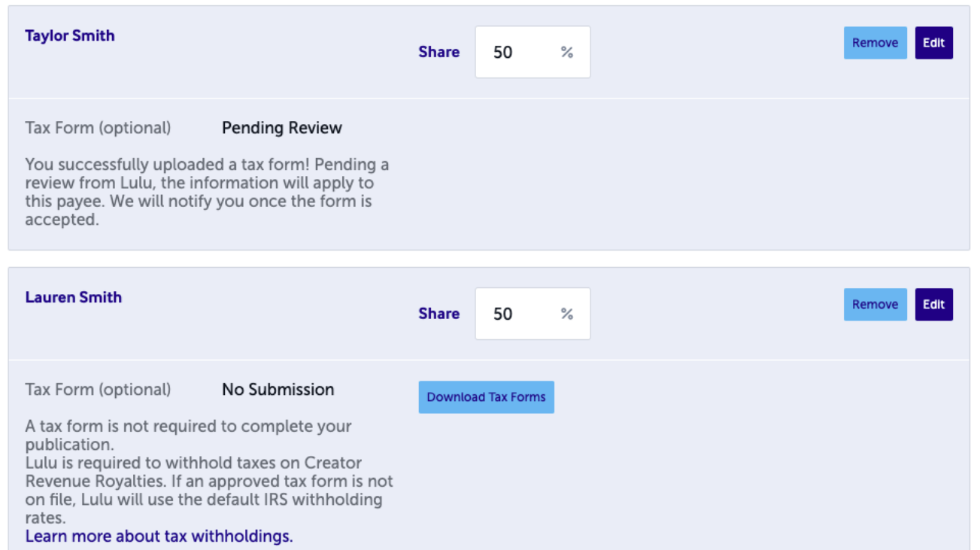The width and height of the screenshot is (980, 550).
Task: Click the Pending Review tax status text
Action: pyautogui.click(x=282, y=128)
